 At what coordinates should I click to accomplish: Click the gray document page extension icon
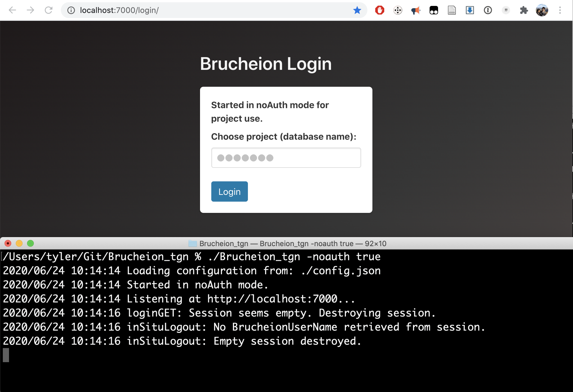pyautogui.click(x=452, y=10)
